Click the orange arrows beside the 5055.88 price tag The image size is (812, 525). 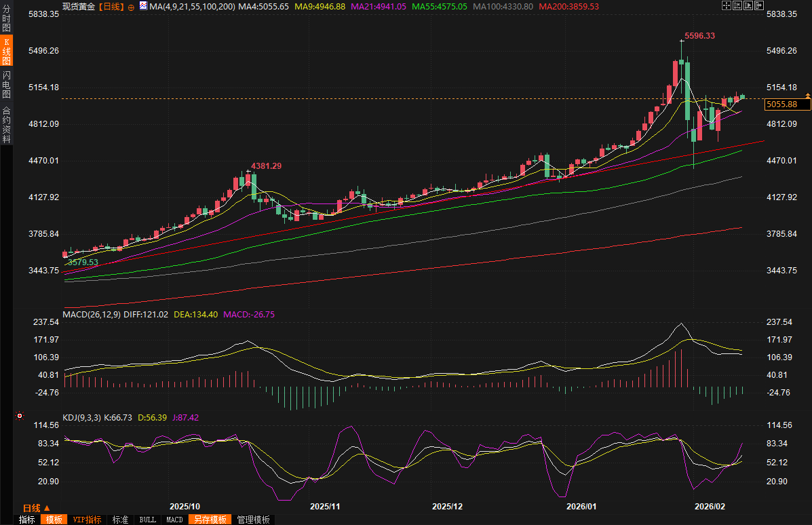[808, 95]
